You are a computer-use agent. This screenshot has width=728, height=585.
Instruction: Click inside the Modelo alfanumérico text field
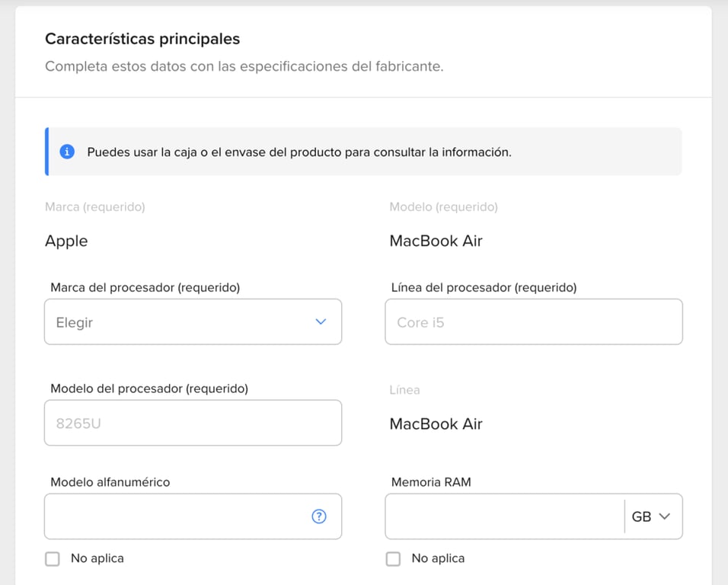[175, 516]
